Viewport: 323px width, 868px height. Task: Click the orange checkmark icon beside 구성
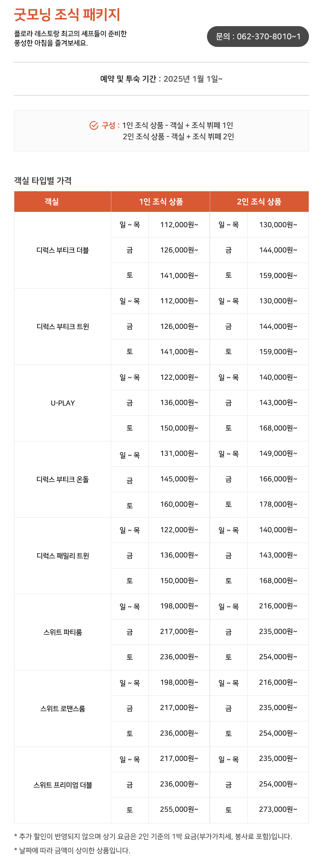coord(94,125)
